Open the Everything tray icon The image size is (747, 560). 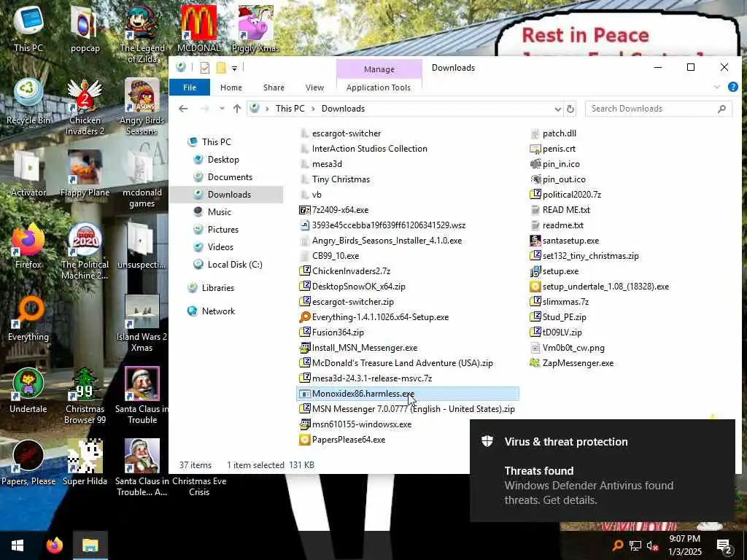tap(617, 545)
